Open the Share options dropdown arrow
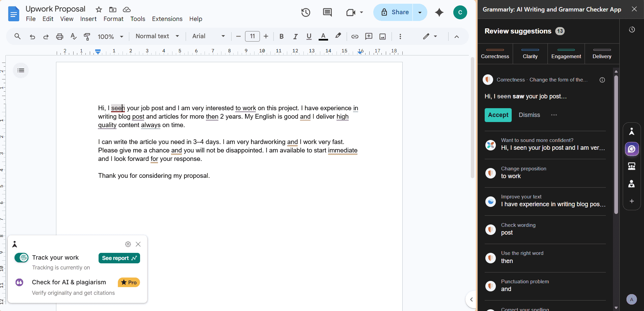The height and width of the screenshot is (311, 644). pyautogui.click(x=420, y=13)
